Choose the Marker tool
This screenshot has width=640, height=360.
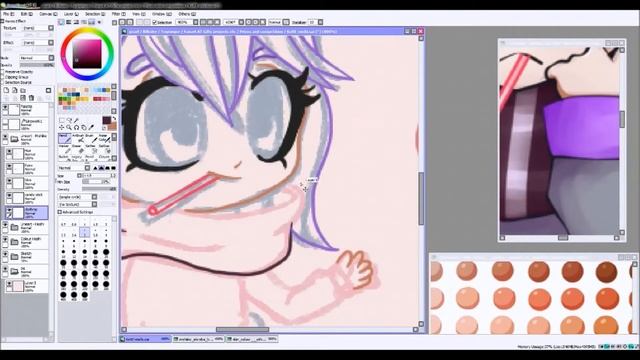(x=64, y=149)
